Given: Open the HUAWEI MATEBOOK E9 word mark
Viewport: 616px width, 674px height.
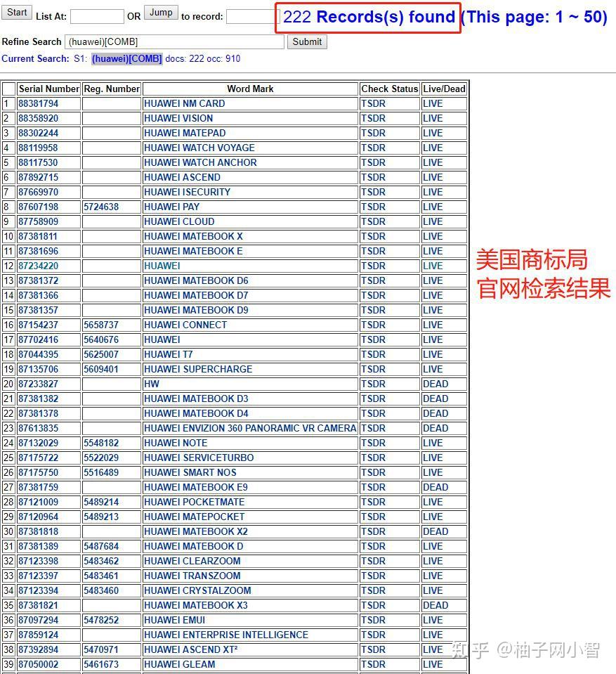Looking at the screenshot, I should [x=196, y=487].
